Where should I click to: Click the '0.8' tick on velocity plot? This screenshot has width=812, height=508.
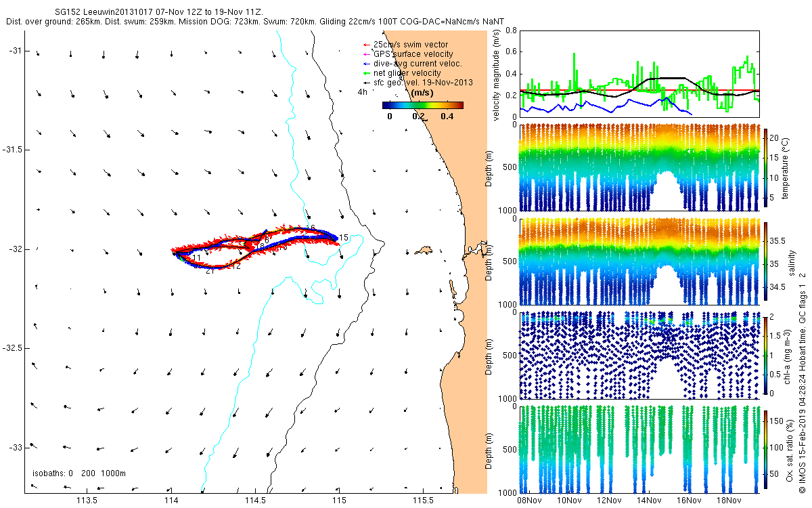click(x=512, y=30)
